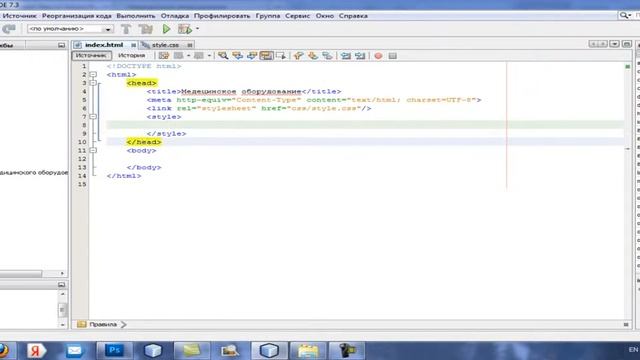Select the История history view button
640x360 pixels.
[131, 56]
